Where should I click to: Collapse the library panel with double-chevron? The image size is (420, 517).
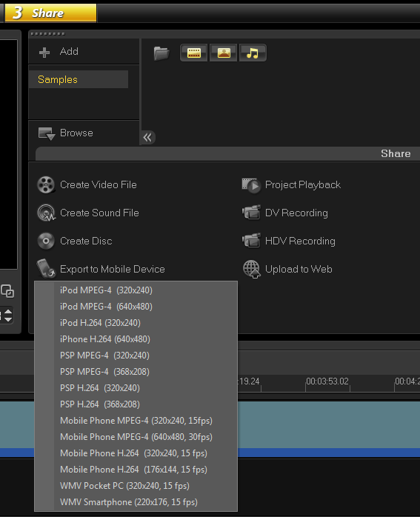point(147,137)
